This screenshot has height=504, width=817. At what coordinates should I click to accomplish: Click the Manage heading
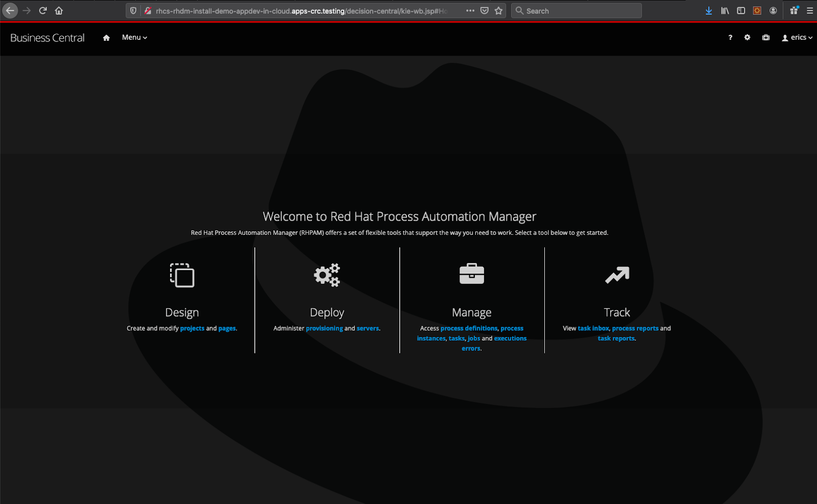tap(472, 313)
